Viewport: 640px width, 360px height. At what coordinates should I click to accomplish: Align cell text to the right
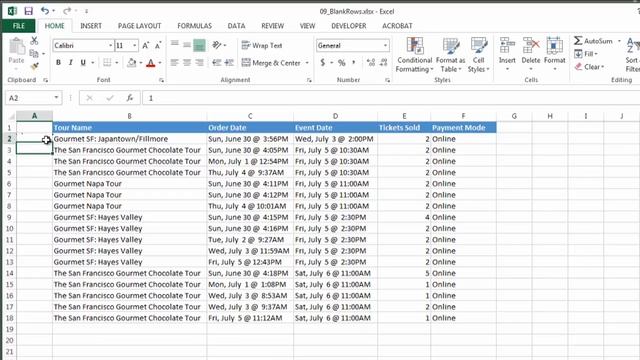(x=199, y=62)
